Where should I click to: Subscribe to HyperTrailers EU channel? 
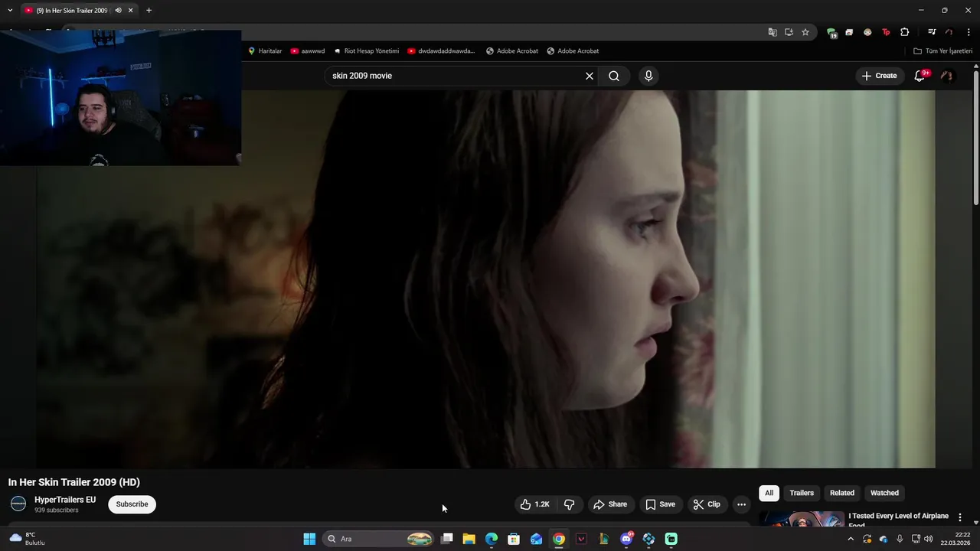pos(132,504)
